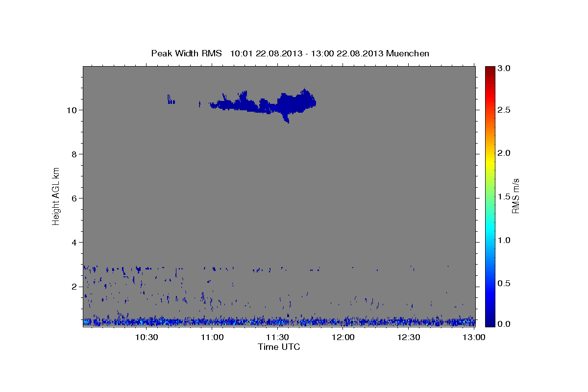Click the plot title "Peak Width RMS"

coord(186,53)
